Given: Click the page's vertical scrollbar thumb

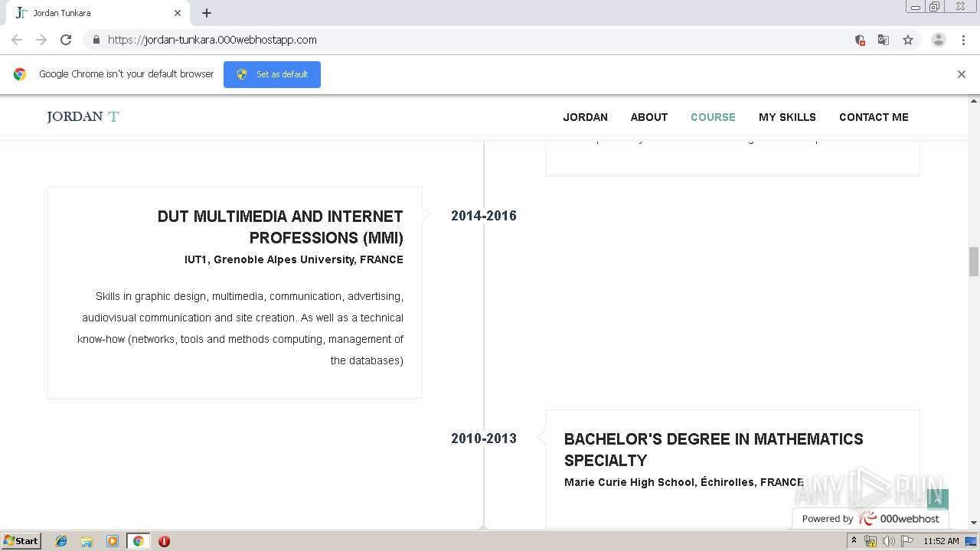Looking at the screenshot, I should click(x=973, y=262).
